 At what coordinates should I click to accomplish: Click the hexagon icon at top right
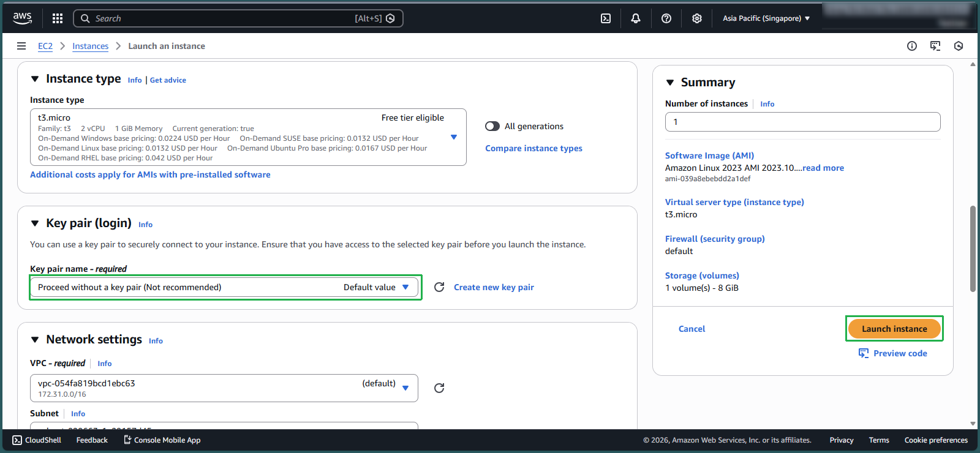(x=959, y=46)
